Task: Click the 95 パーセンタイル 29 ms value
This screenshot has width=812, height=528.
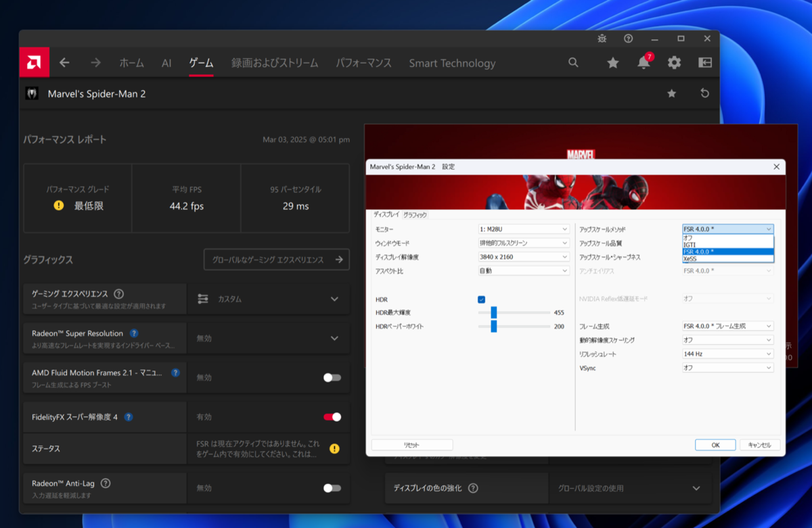Action: [296, 206]
